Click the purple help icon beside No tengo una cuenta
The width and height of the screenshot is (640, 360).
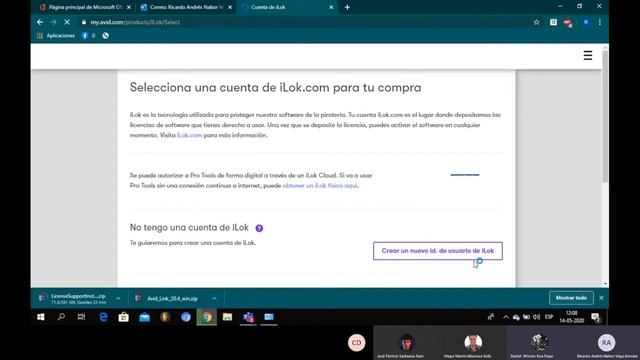259,228
